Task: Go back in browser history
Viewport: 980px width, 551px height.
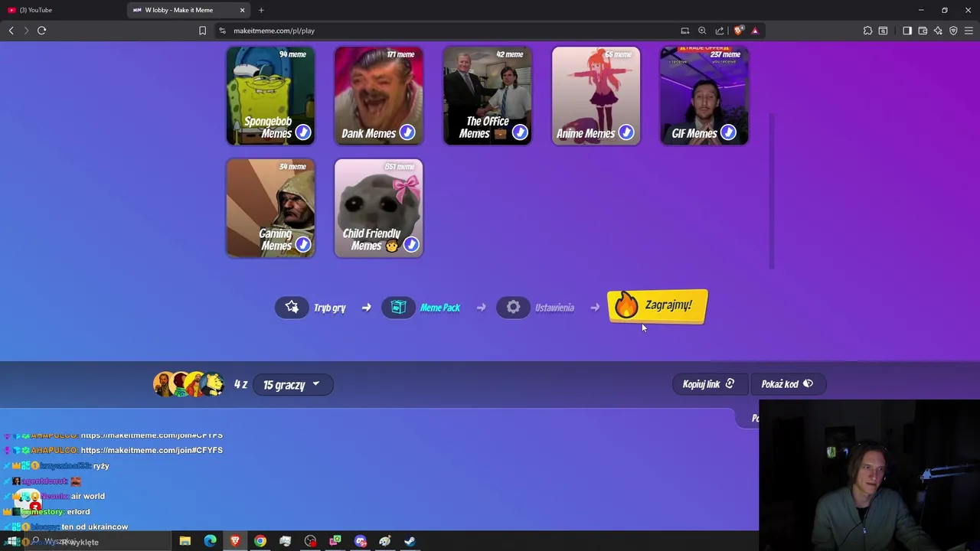Action: 11,31
